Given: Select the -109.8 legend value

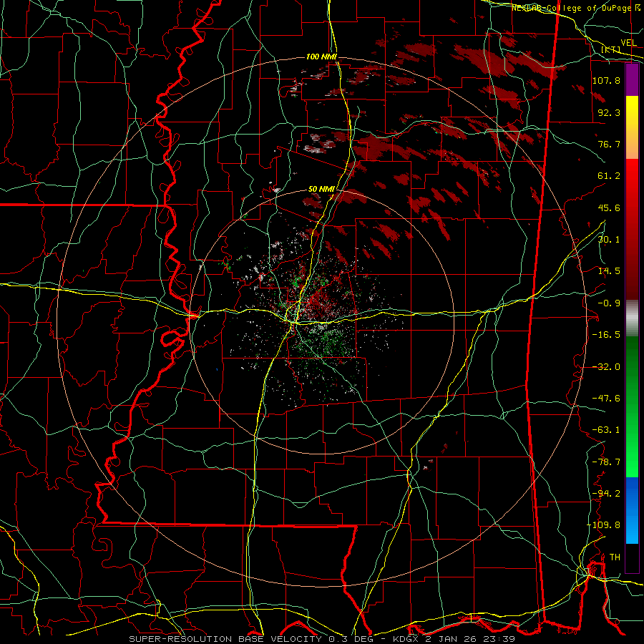Looking at the screenshot, I should [603, 525].
